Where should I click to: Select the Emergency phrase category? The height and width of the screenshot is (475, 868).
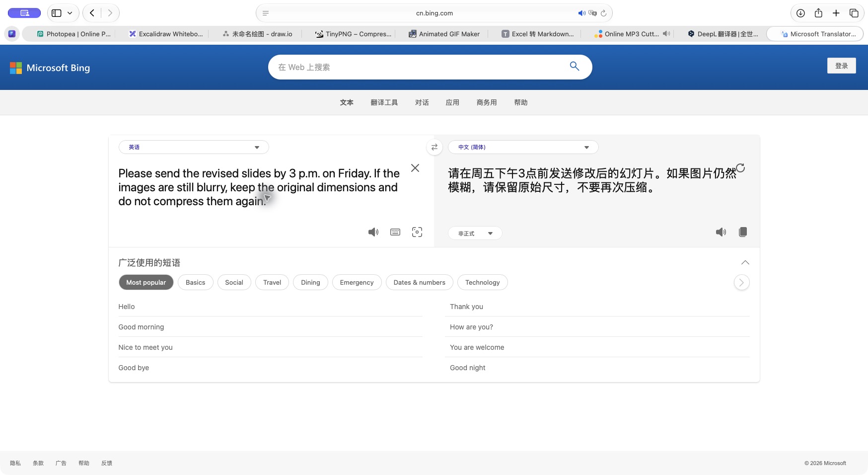tap(357, 282)
